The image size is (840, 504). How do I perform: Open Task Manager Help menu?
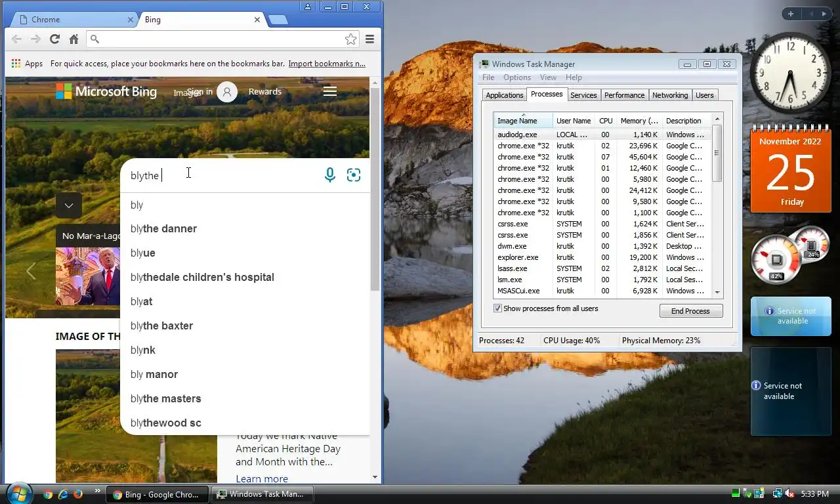(x=574, y=77)
